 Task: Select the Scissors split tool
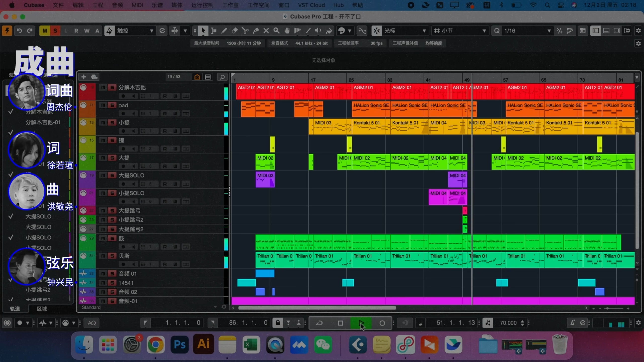(245, 31)
